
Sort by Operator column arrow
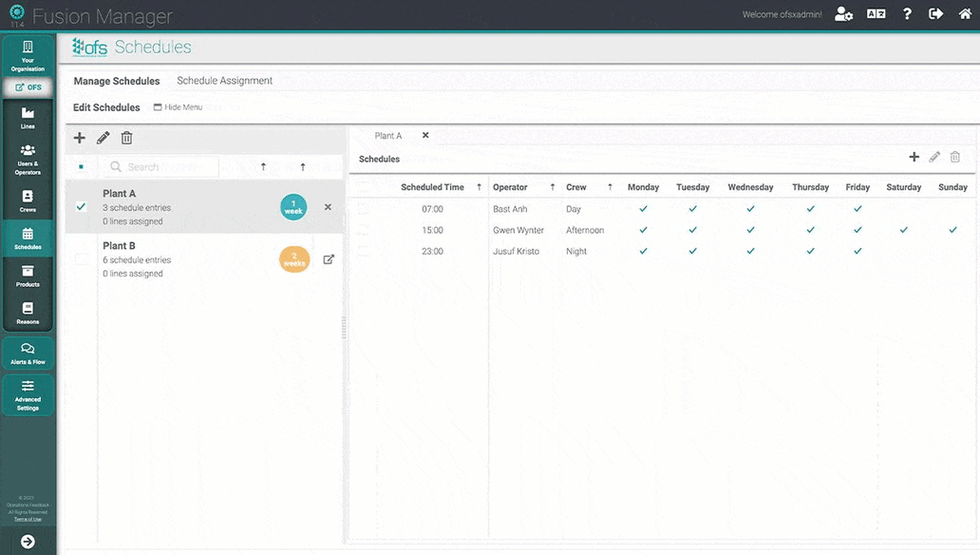553,187
